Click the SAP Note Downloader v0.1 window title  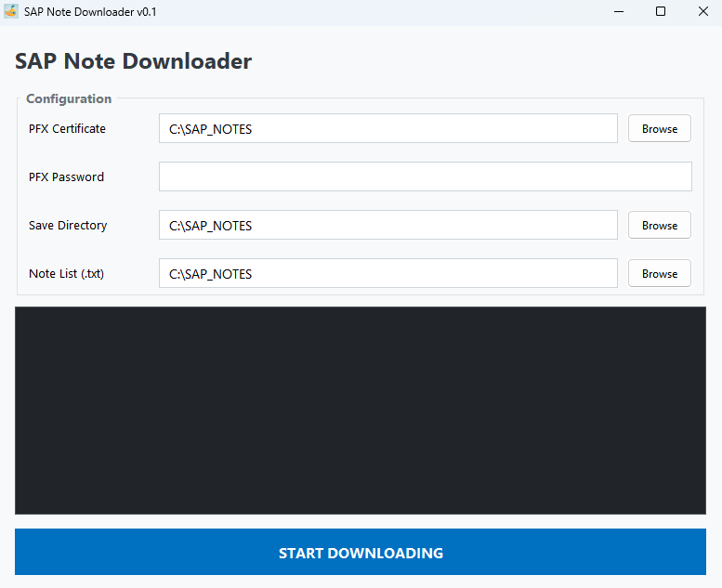(x=90, y=12)
